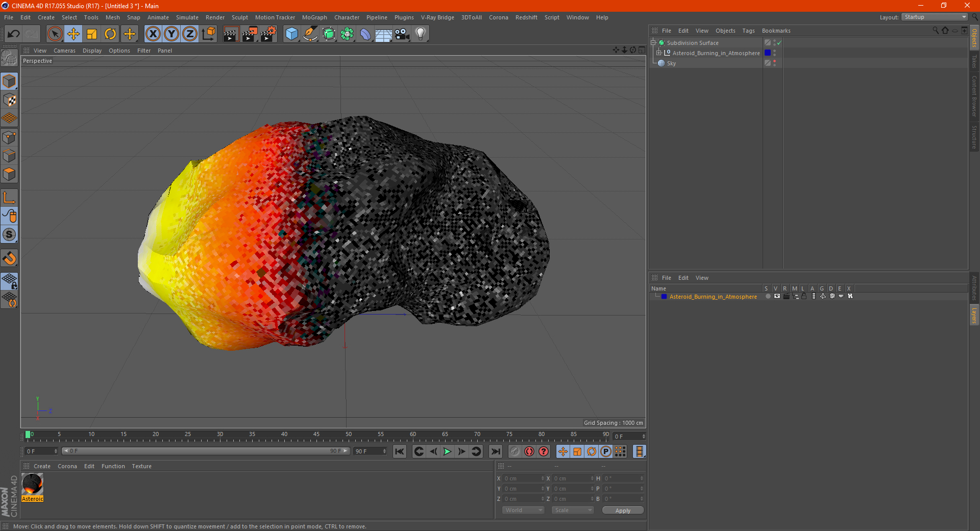Play the animation forward
This screenshot has width=980, height=531.
[x=447, y=451]
